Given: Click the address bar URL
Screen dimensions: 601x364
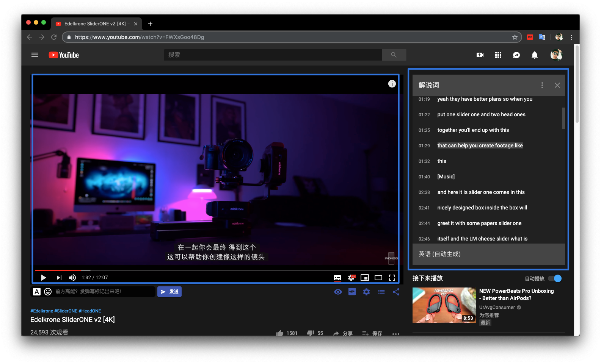Looking at the screenshot, I should tap(140, 37).
